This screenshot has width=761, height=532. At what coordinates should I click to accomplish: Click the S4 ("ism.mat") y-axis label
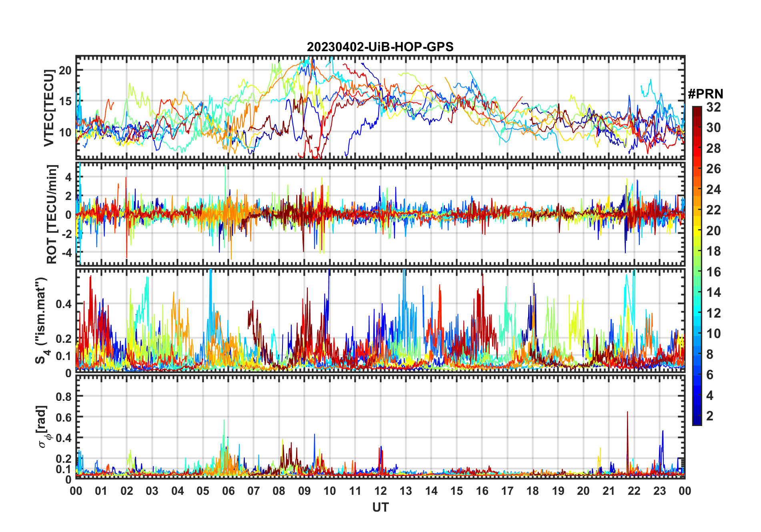42,320
